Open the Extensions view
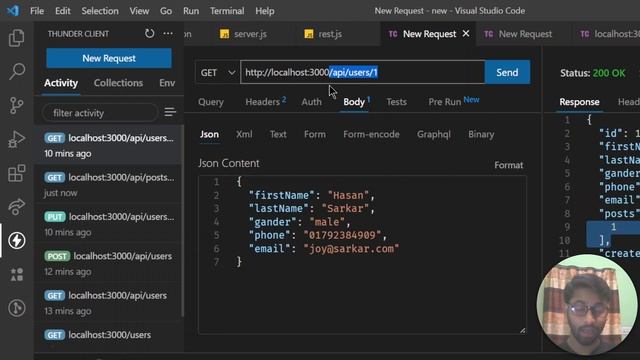Screen dimensions: 640x360 tap(16, 173)
